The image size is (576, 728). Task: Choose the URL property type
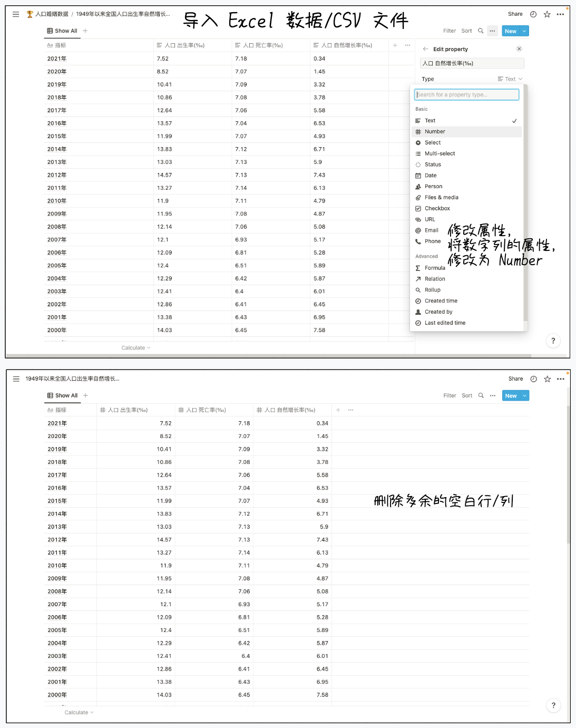(429, 219)
